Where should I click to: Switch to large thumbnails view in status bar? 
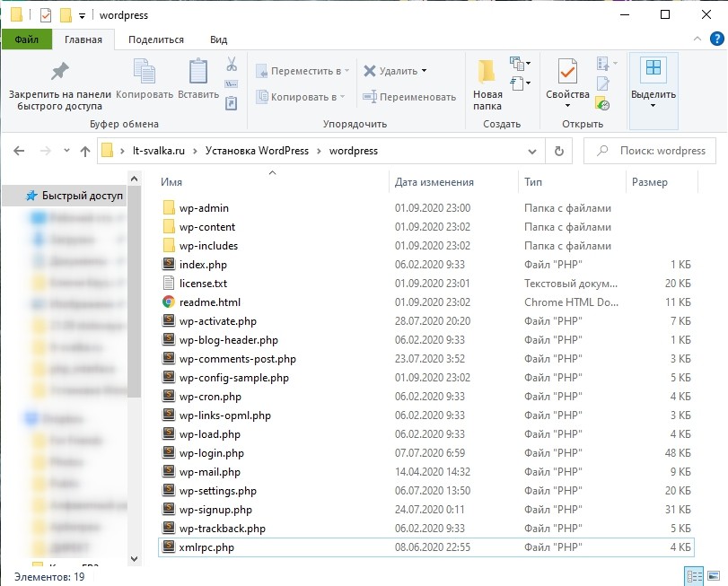click(x=713, y=576)
